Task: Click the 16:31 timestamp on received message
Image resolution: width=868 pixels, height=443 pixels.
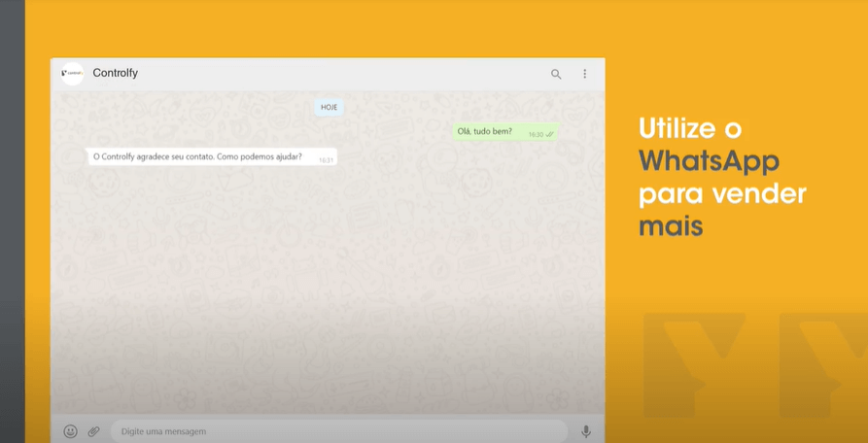Action: click(326, 160)
